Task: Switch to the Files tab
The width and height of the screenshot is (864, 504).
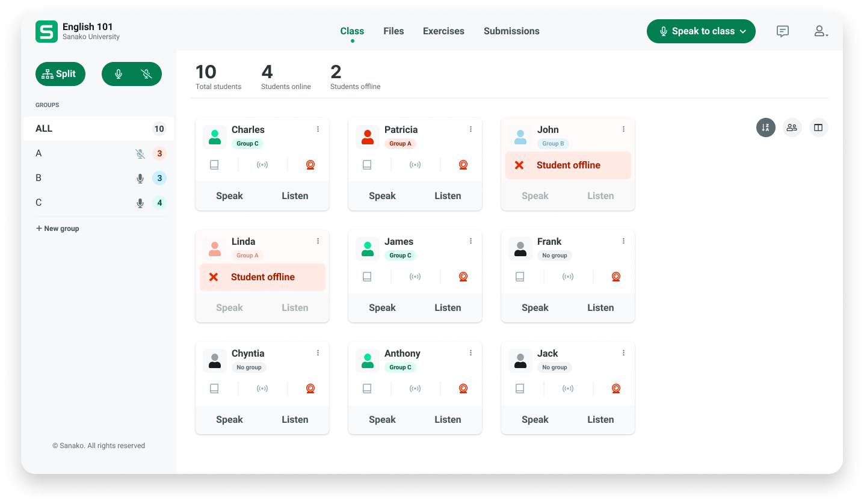Action: pos(393,31)
